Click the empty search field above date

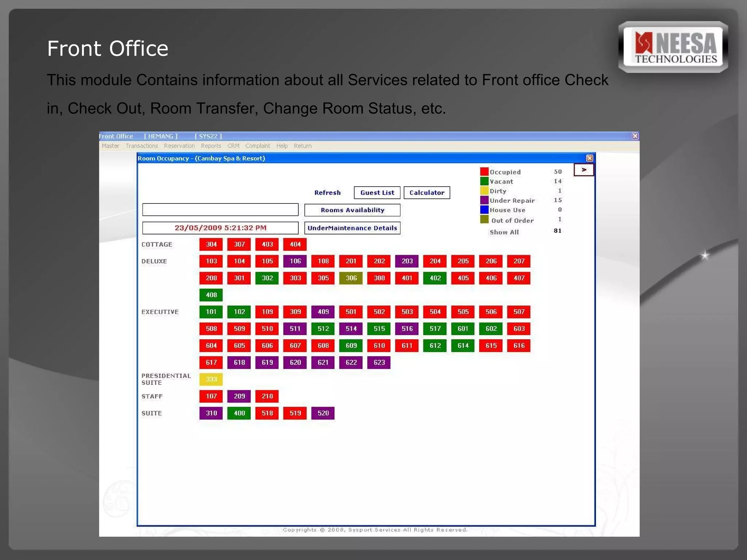tap(220, 210)
